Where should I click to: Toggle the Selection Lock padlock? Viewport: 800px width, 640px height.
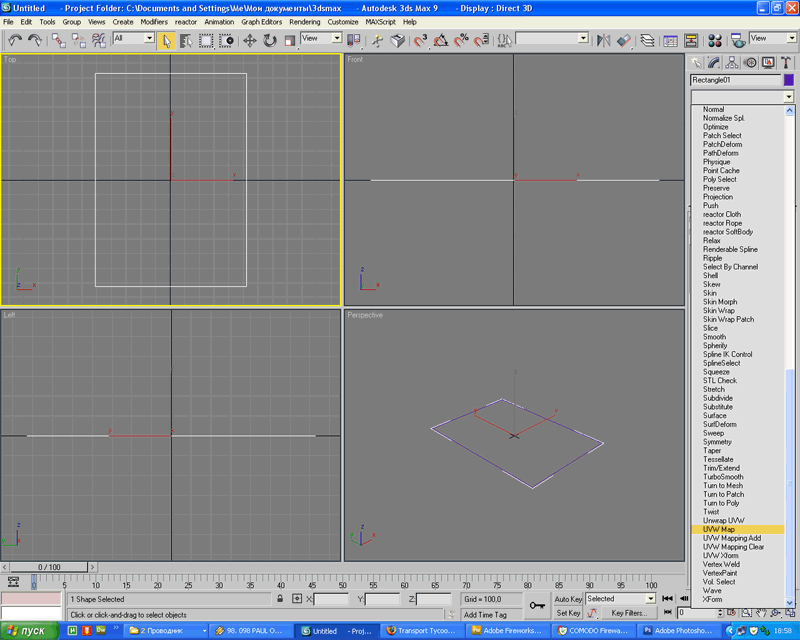point(280,599)
